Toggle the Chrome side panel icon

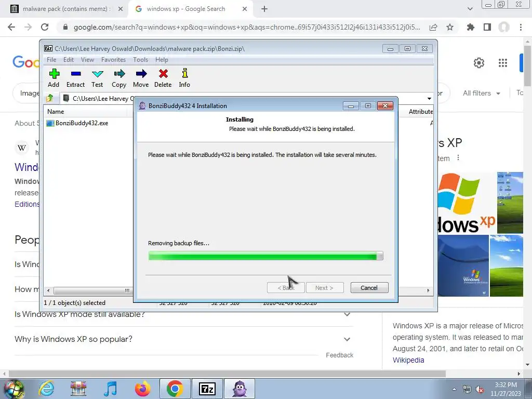pos(487,27)
